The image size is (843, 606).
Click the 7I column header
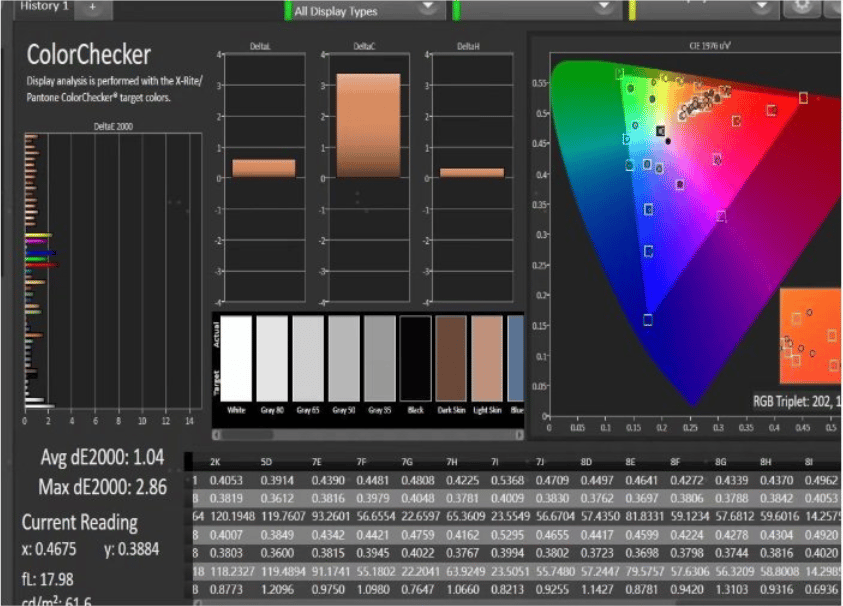495,462
